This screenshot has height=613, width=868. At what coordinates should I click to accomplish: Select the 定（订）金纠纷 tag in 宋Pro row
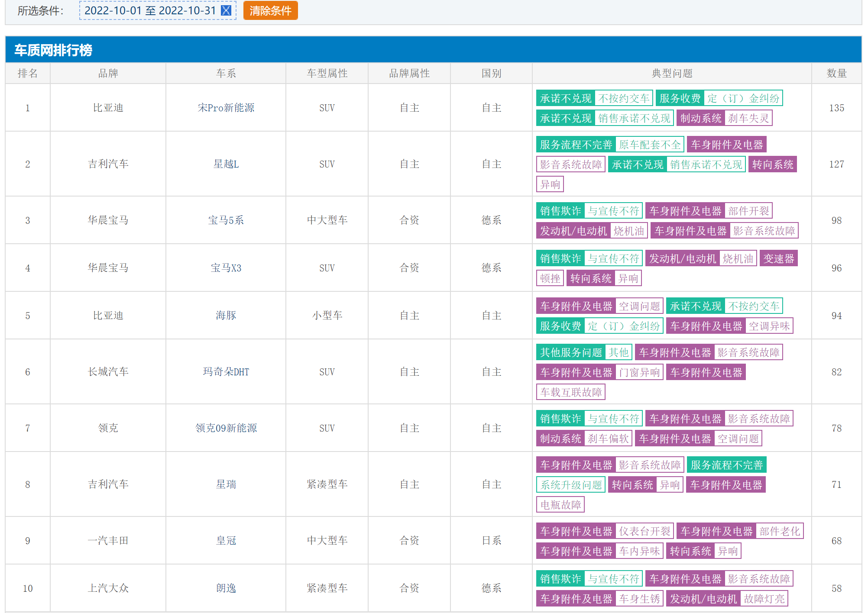743,98
